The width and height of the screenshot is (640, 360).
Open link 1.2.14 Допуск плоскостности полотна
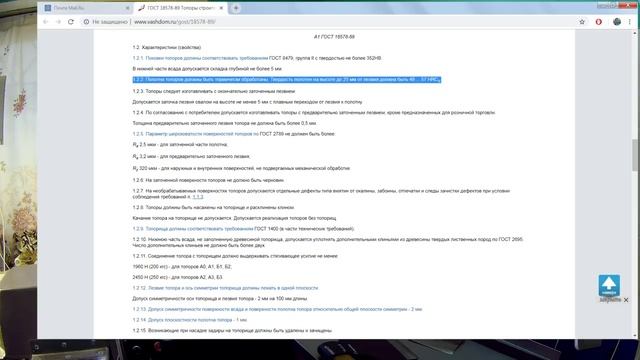[189, 320]
